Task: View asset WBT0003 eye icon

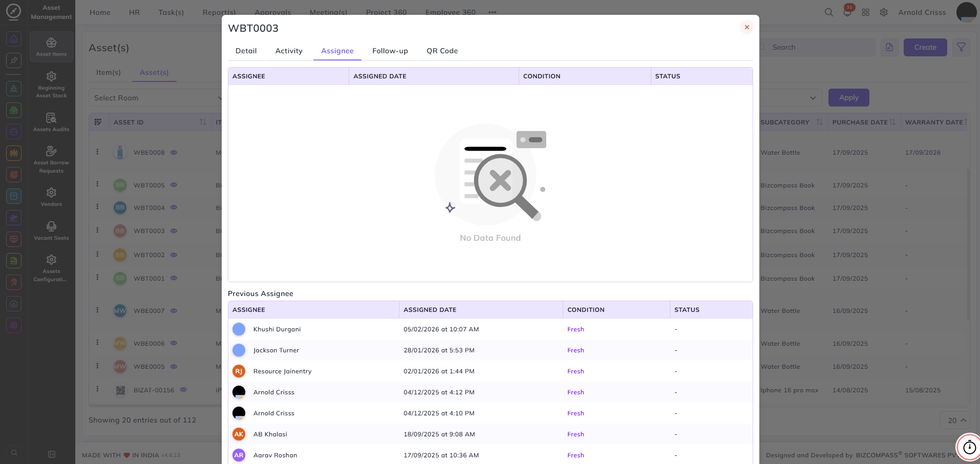Action: pos(174,231)
